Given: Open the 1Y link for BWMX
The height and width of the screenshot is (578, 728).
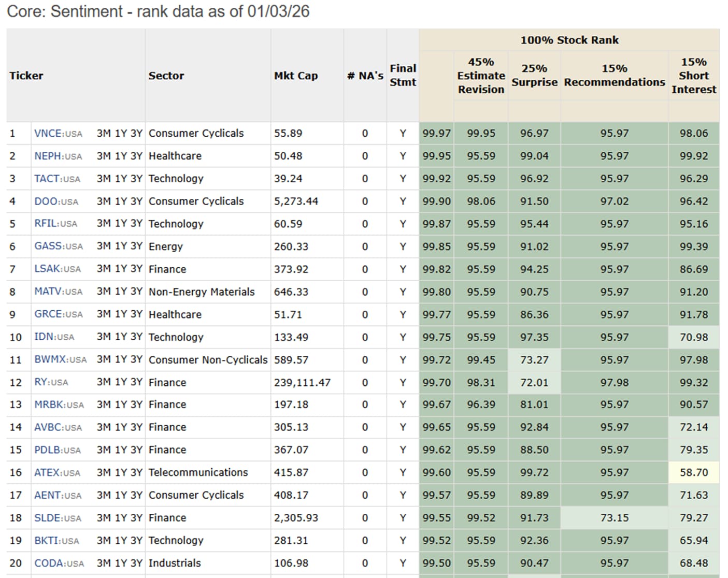Looking at the screenshot, I should pyautogui.click(x=121, y=359).
